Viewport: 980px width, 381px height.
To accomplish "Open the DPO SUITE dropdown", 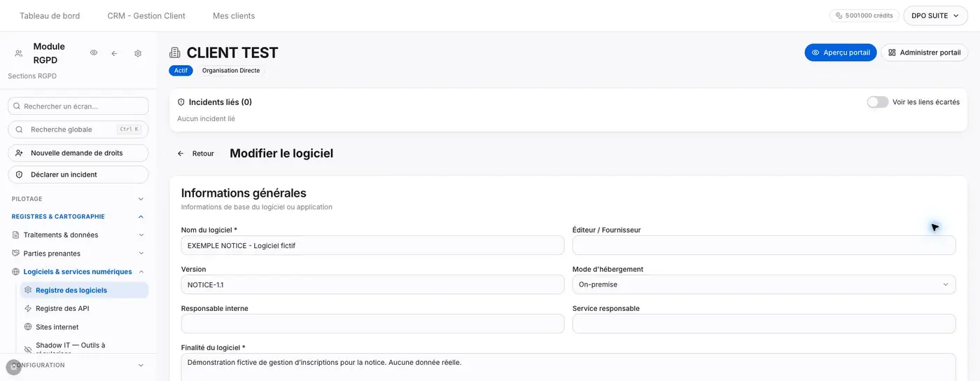I will click(935, 15).
